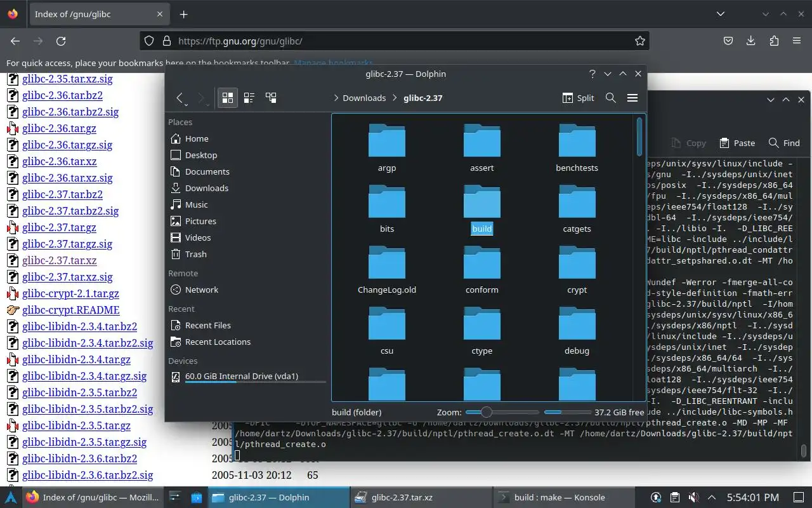Select the crypt folder
The image size is (812, 508).
[577, 270]
